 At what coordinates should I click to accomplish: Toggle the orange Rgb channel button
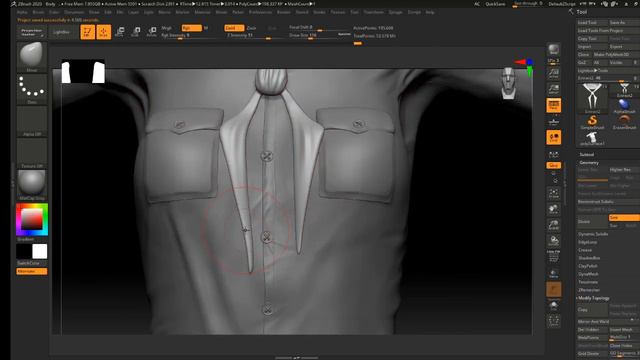click(x=191, y=28)
